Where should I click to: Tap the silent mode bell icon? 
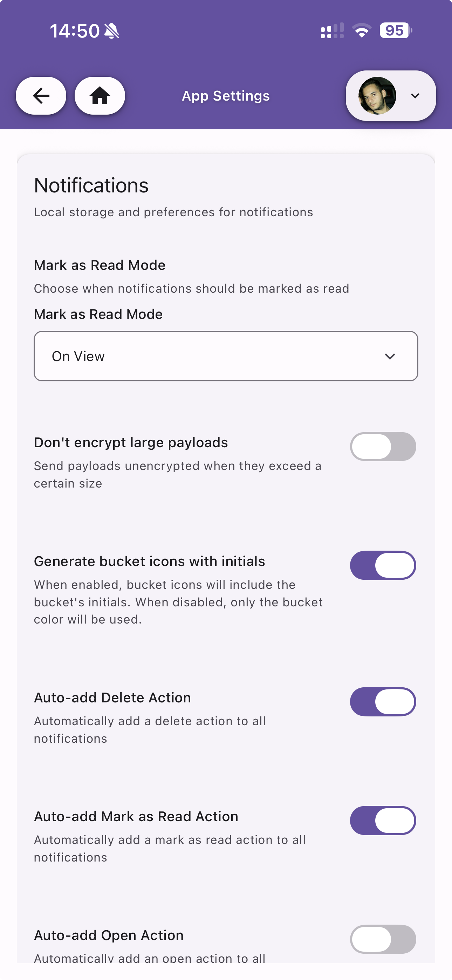(x=111, y=31)
